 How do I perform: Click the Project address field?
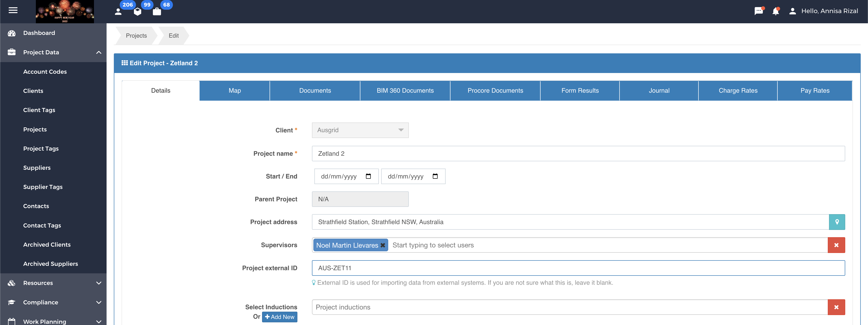point(570,222)
